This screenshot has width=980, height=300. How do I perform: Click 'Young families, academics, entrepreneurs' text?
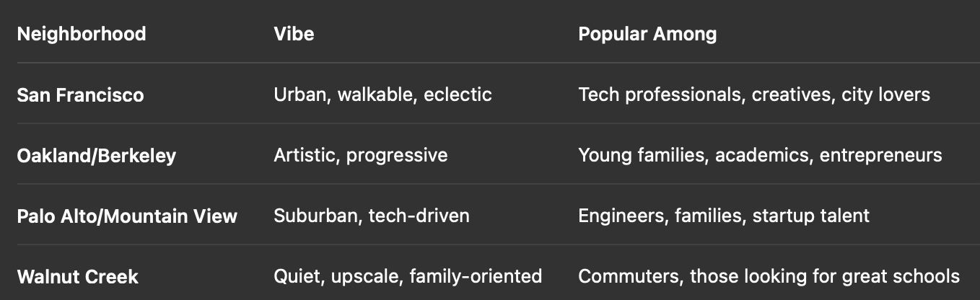click(x=760, y=156)
